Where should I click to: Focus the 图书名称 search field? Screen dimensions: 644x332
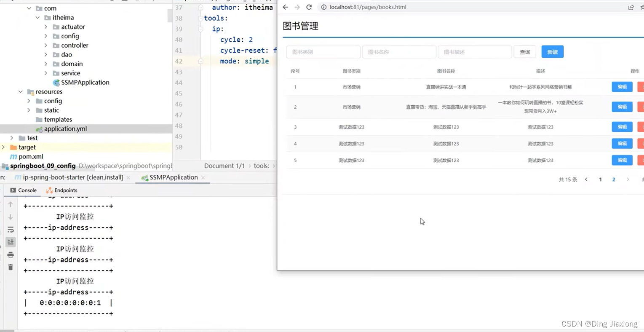coord(399,52)
